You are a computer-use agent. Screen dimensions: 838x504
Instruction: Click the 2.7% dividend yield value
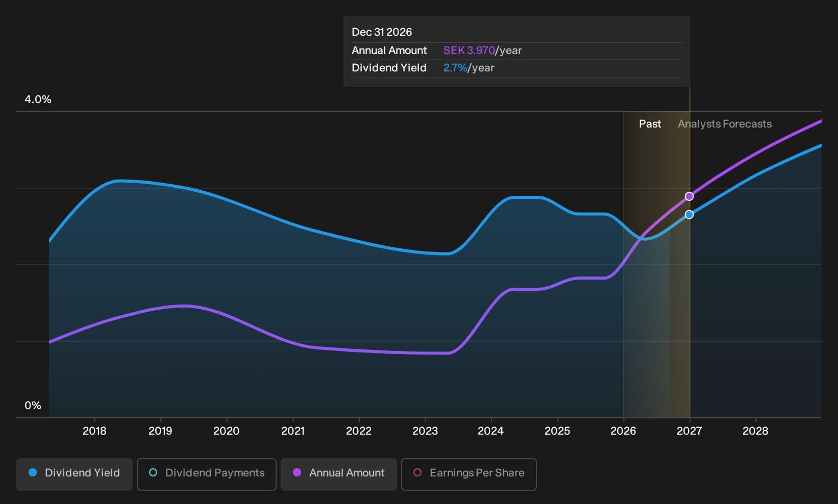click(x=455, y=68)
